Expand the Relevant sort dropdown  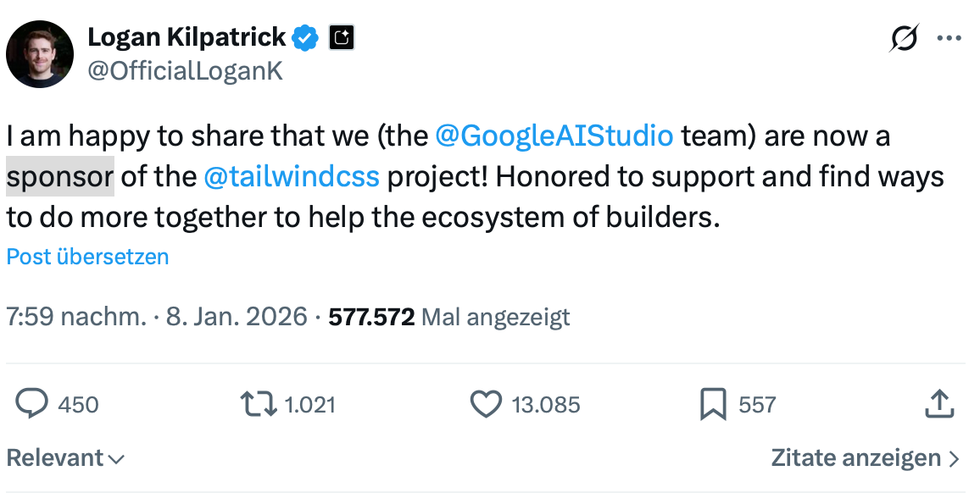coord(65,458)
